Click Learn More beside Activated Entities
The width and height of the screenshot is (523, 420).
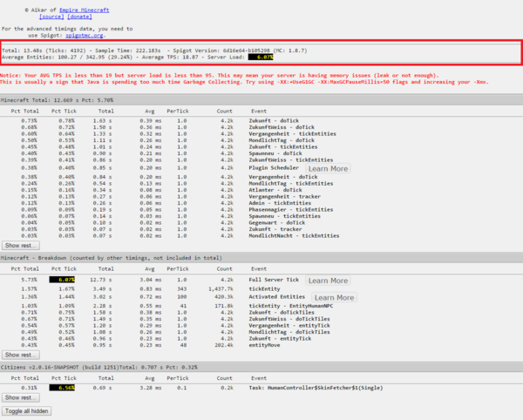tap(334, 298)
